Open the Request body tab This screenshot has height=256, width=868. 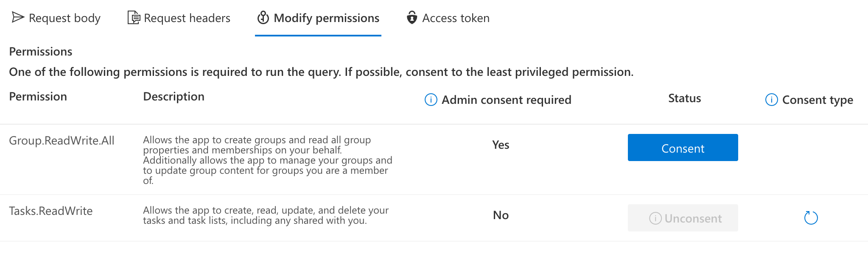[64, 18]
